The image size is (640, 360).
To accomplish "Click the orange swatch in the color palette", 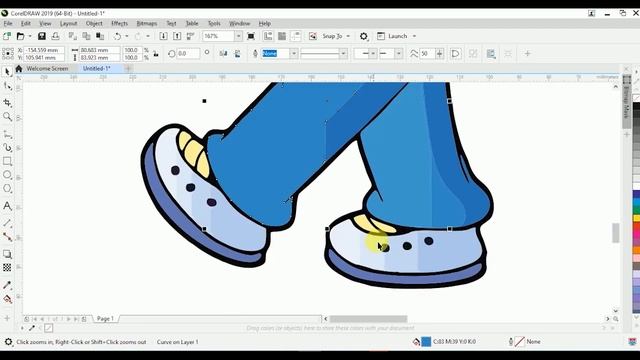I will (636, 249).
